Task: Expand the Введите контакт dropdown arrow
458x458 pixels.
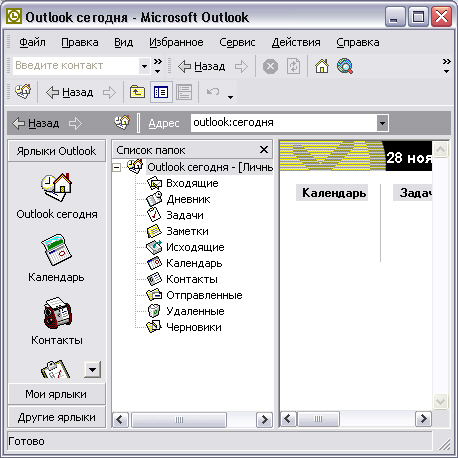Action: pyautogui.click(x=144, y=66)
